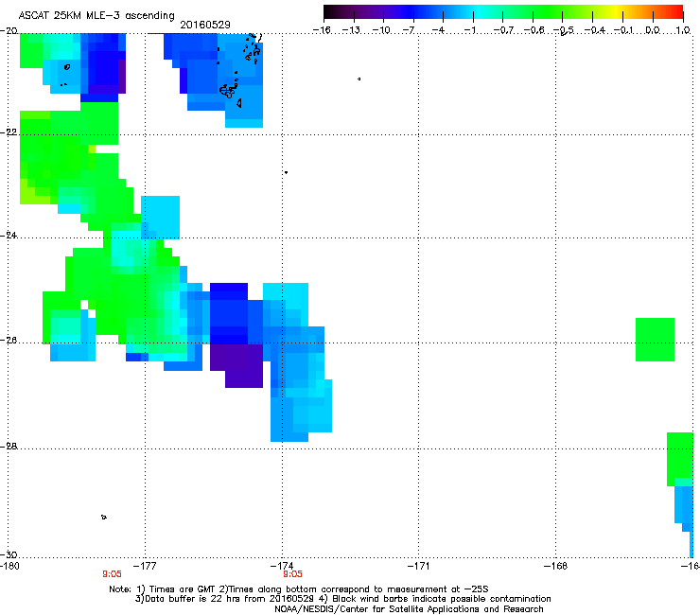Click the red "9:05" time near longitude -177

pos(112,574)
